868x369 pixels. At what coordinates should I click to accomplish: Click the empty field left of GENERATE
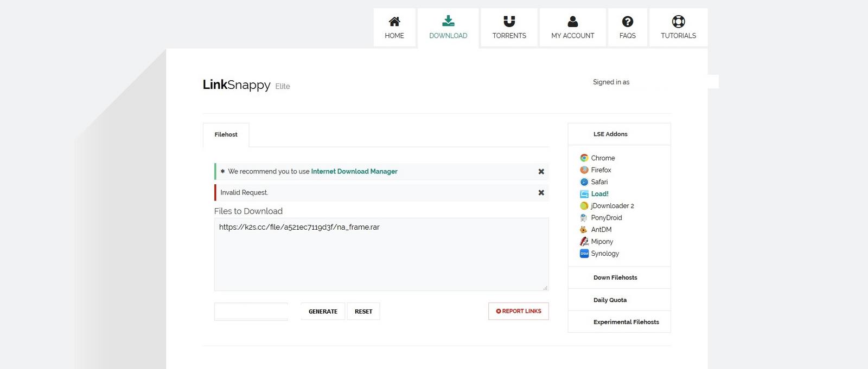point(251,312)
